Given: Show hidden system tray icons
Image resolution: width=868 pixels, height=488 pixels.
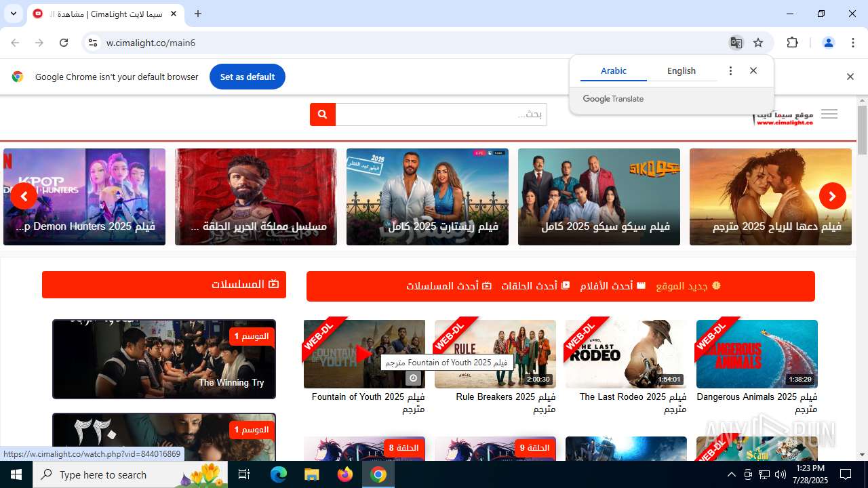Looking at the screenshot, I should tap(732, 474).
